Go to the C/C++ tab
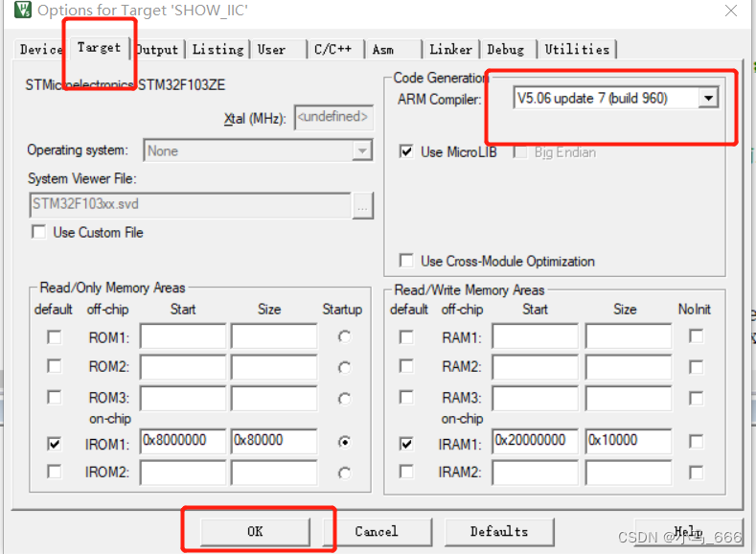Screen dimensions: 756x554 point(332,49)
